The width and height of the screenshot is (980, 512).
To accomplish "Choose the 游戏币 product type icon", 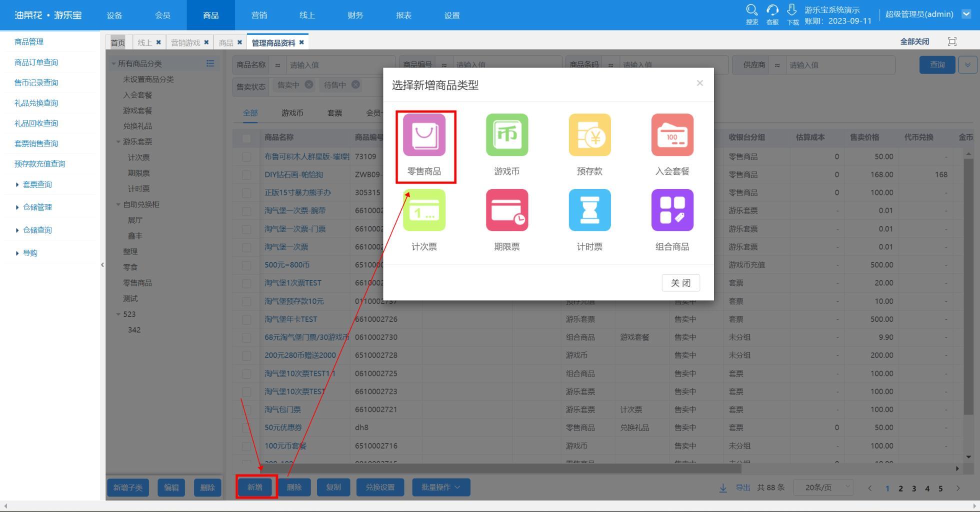I will (507, 134).
